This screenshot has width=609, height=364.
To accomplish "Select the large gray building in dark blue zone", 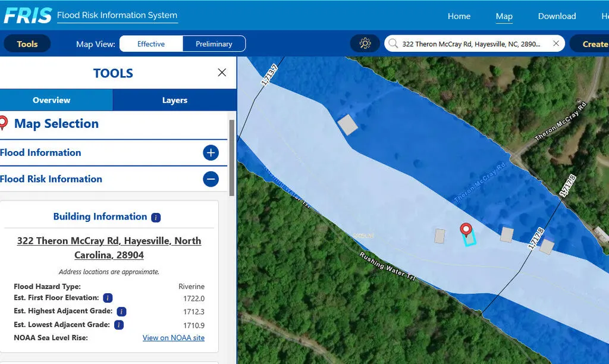I will point(347,125).
